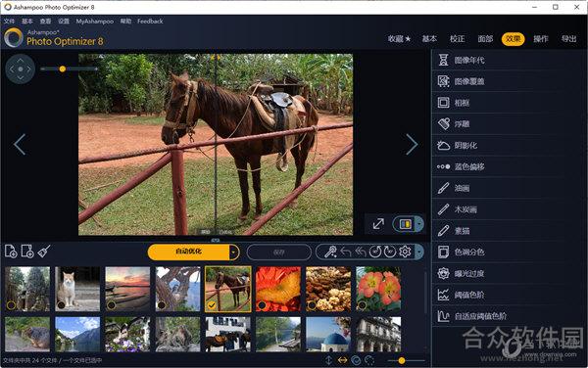Select the 图像年代 hourglass effect icon
Viewport: 588px width, 368px height.
[443, 60]
